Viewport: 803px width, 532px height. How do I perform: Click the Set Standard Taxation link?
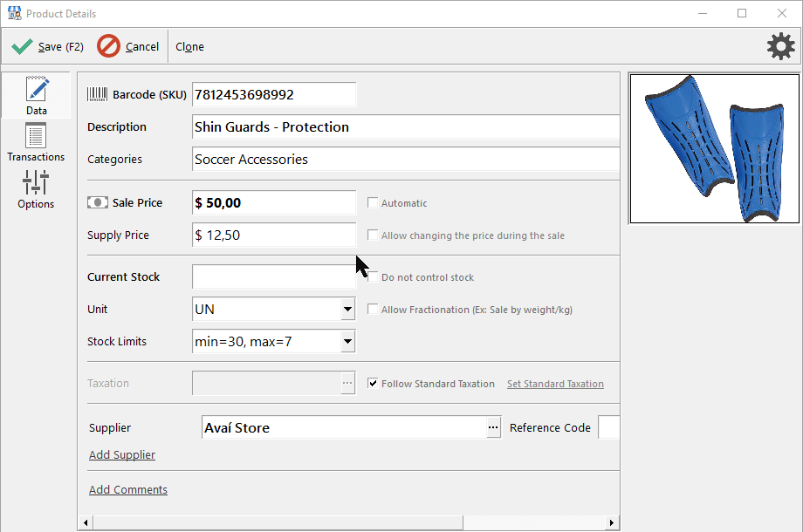pyautogui.click(x=555, y=384)
